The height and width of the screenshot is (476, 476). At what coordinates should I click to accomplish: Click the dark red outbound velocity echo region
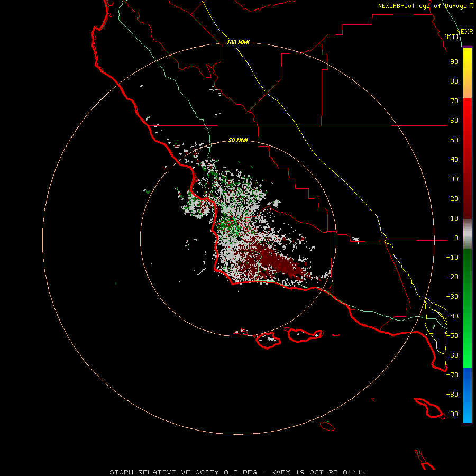(x=278, y=262)
